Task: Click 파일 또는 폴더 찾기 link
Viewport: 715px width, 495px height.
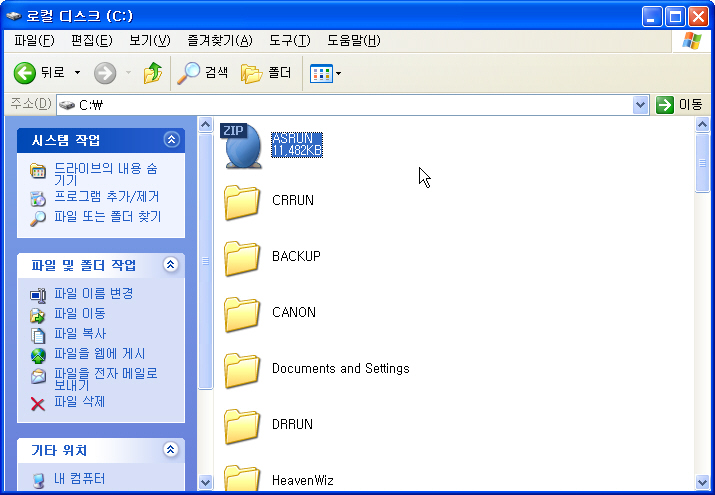Action: (108, 217)
